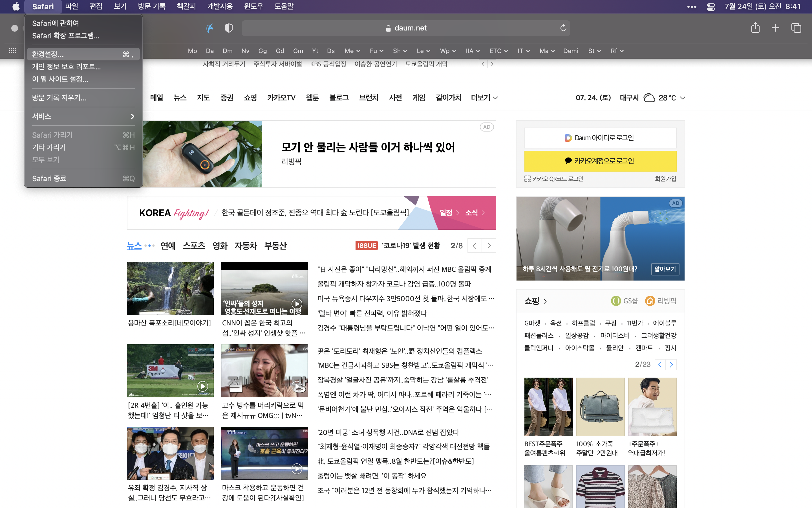Click the Nv bookmark
Viewport: 812px width, 508px height.
point(245,51)
